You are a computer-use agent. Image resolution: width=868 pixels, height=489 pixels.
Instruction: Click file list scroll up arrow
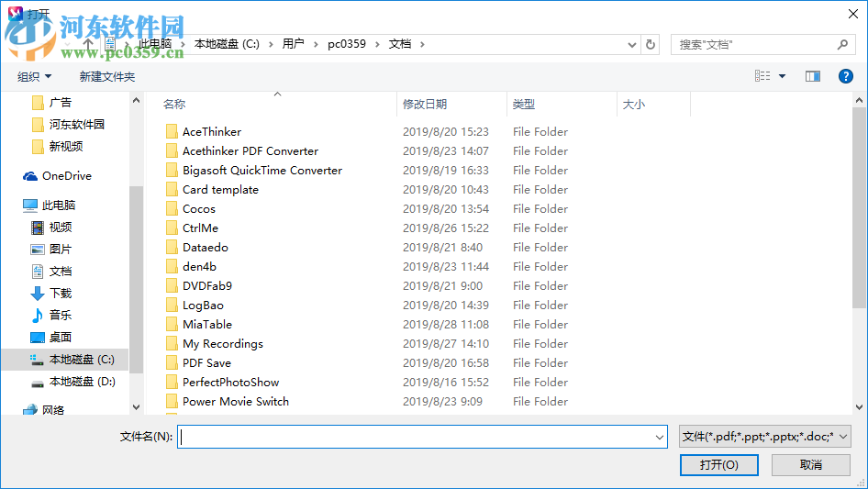859,100
